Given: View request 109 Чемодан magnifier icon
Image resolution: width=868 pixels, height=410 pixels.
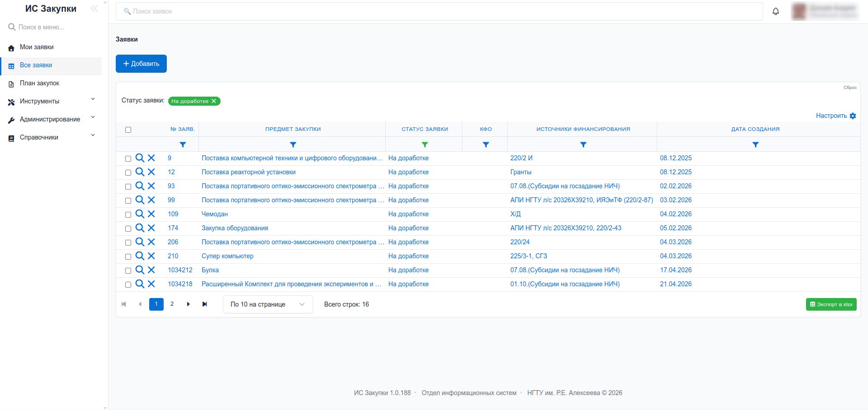Looking at the screenshot, I should click(140, 214).
